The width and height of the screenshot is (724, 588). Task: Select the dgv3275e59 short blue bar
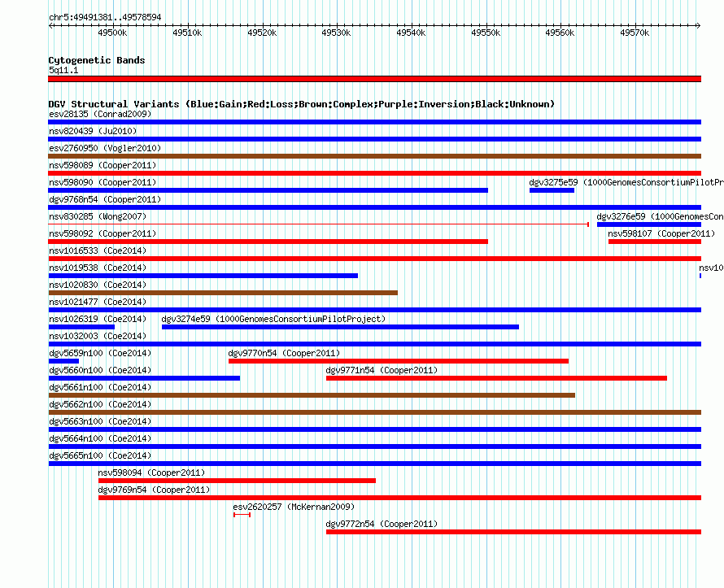[552, 190]
